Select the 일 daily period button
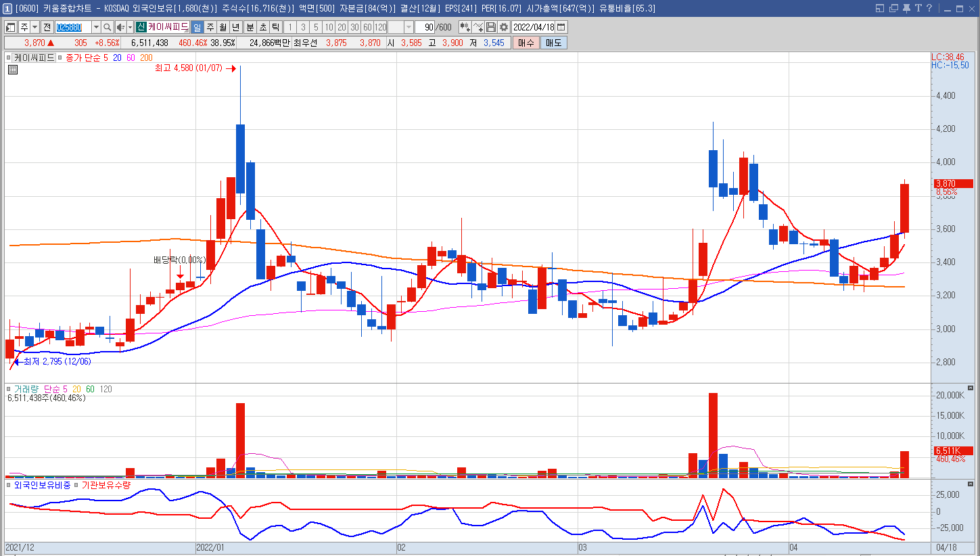The height and width of the screenshot is (556, 980). tap(197, 27)
